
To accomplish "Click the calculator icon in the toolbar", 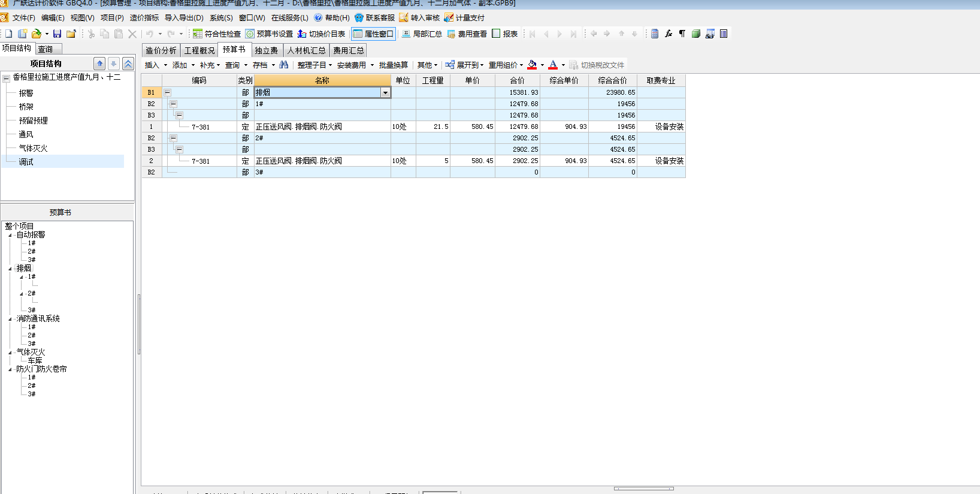I will 655,34.
